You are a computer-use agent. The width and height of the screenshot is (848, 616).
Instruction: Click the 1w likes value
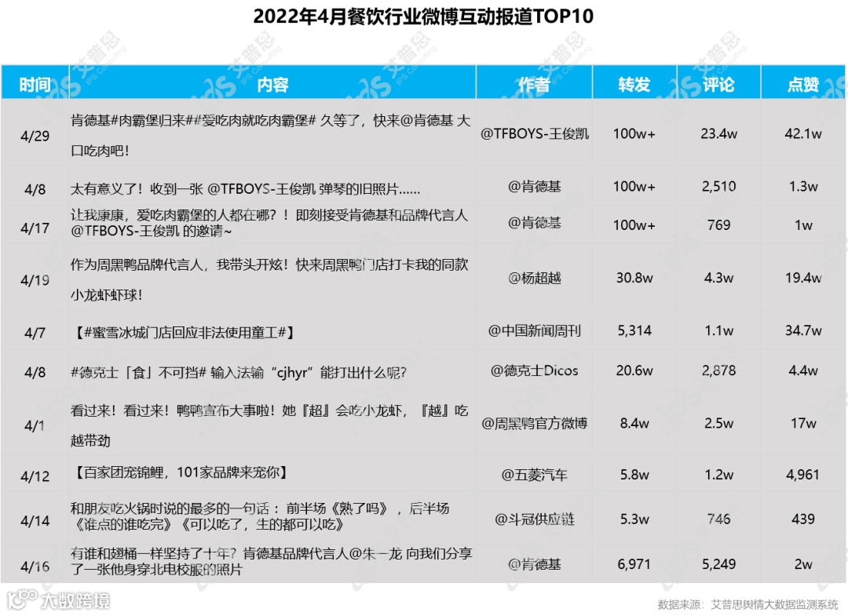[x=803, y=224]
